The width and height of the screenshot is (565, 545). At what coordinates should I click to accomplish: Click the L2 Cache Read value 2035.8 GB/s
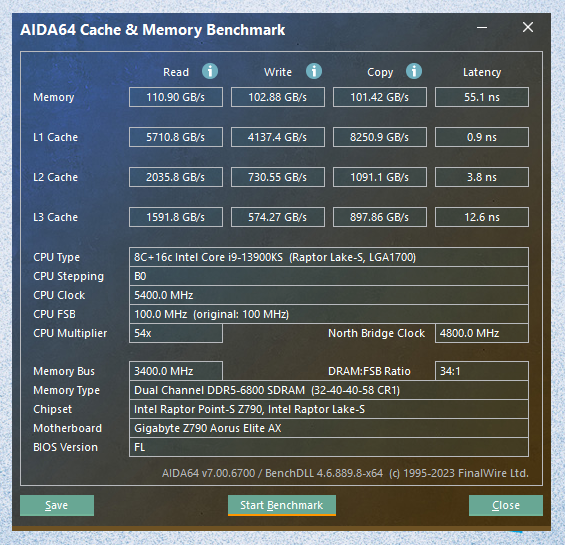click(x=176, y=177)
